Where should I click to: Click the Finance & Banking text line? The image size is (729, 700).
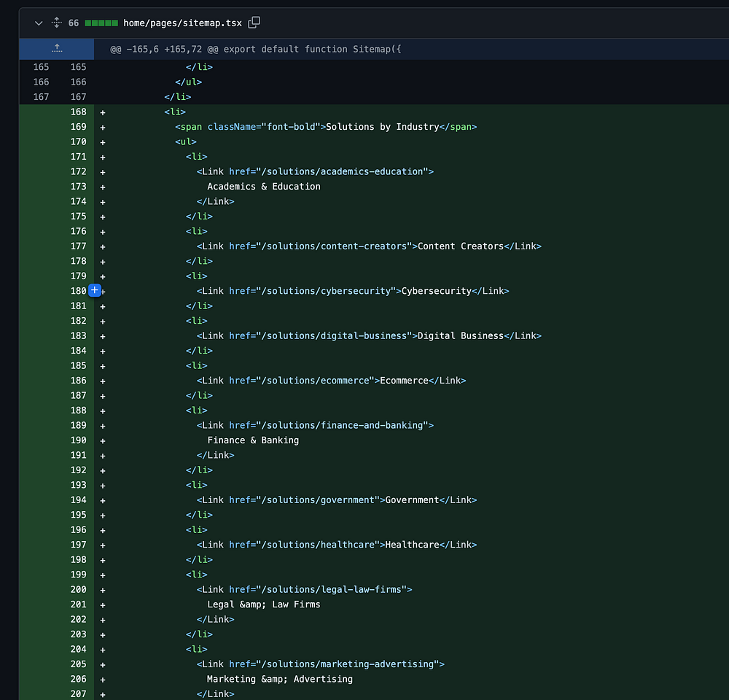pos(253,440)
